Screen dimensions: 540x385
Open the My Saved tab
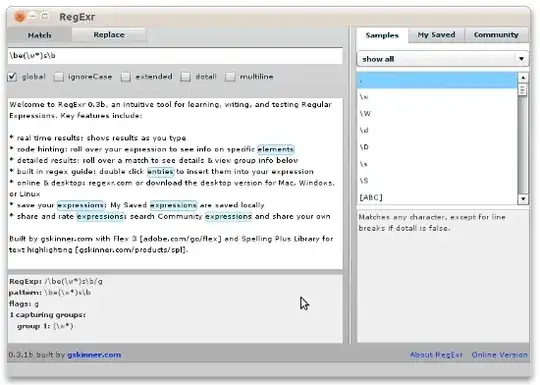click(x=436, y=35)
